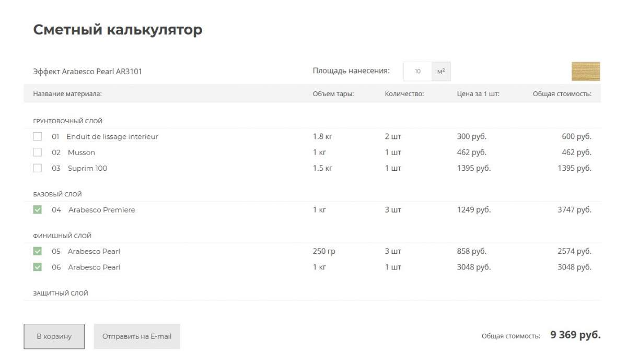
Task: Click the total price 9 369 руб.
Action: pos(575,335)
